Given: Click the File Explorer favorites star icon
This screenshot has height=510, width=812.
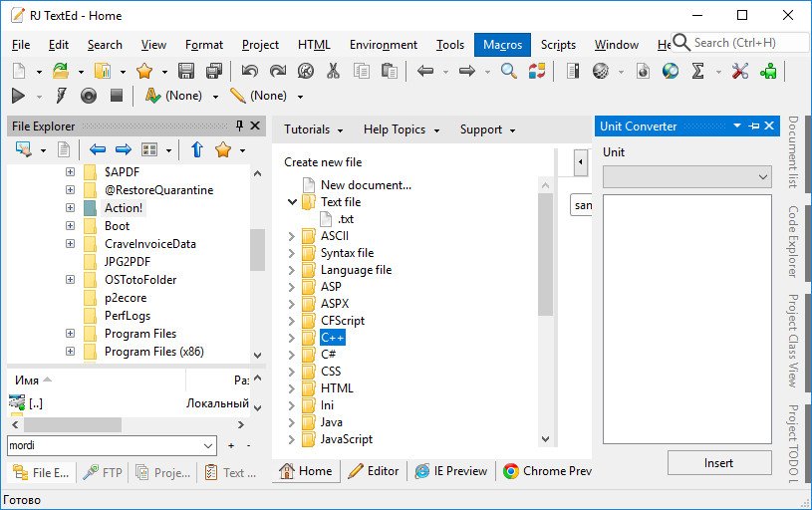Looking at the screenshot, I should tap(223, 150).
